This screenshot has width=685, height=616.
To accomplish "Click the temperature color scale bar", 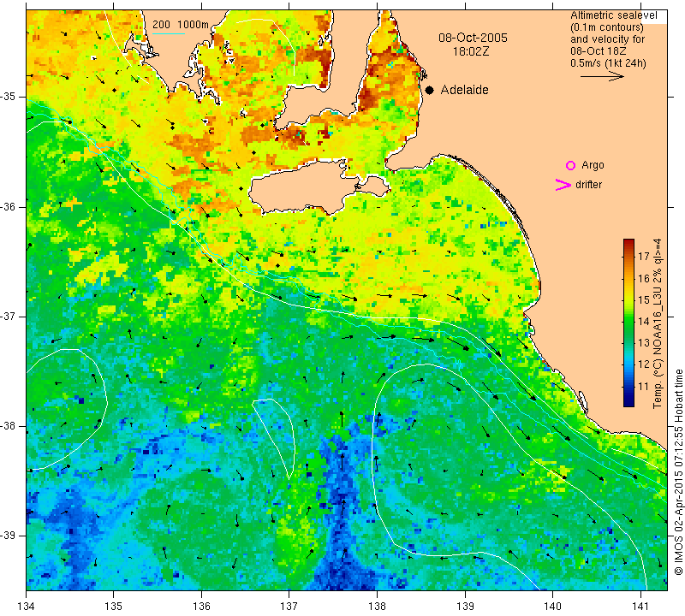I will coord(628,323).
